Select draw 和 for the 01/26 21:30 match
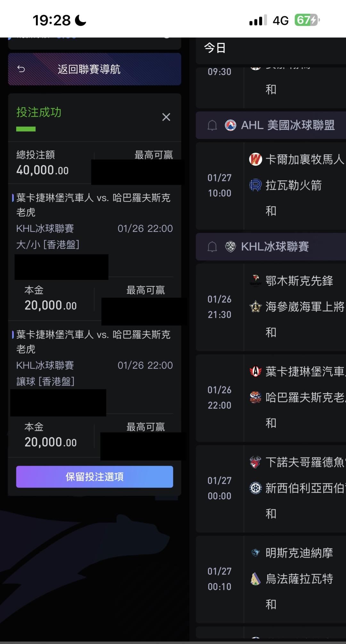 pyautogui.click(x=271, y=332)
